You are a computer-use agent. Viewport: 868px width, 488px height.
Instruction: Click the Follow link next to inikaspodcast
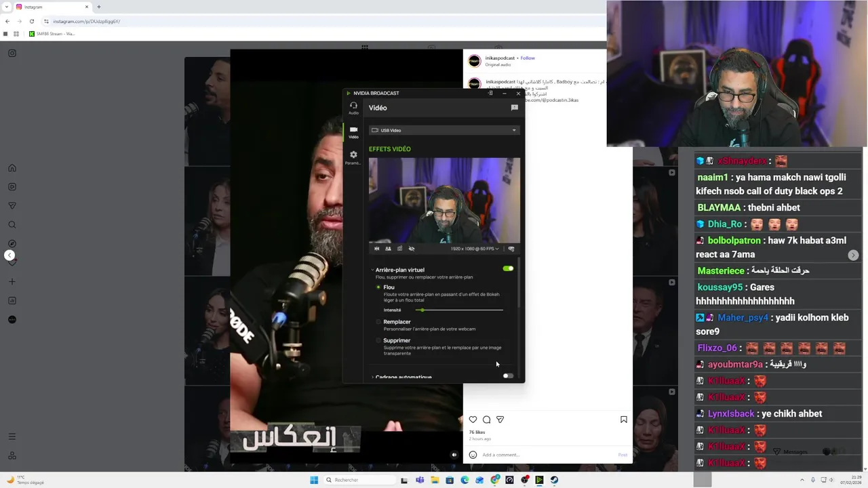coord(528,58)
